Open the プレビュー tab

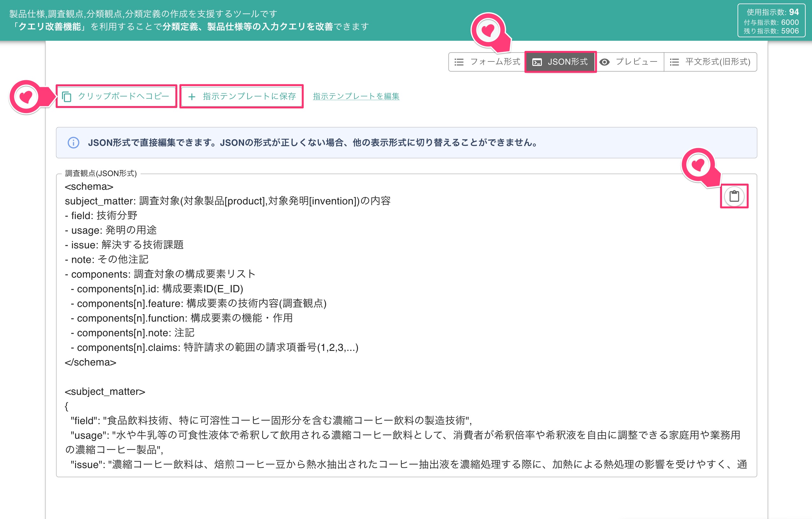point(630,62)
